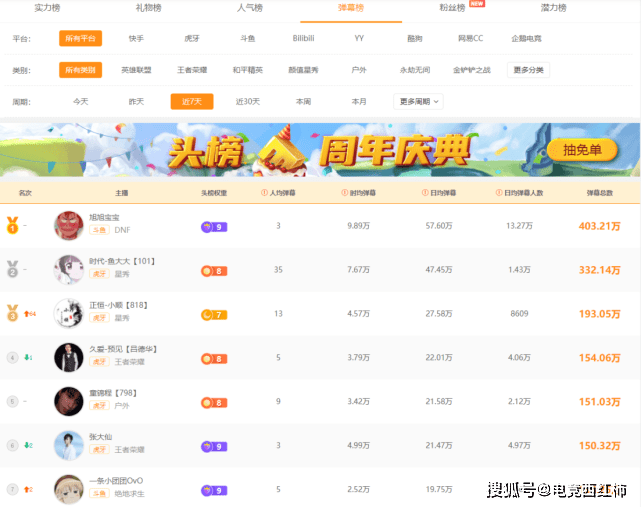Set the period to 本周
The image size is (641, 507).
click(x=303, y=101)
